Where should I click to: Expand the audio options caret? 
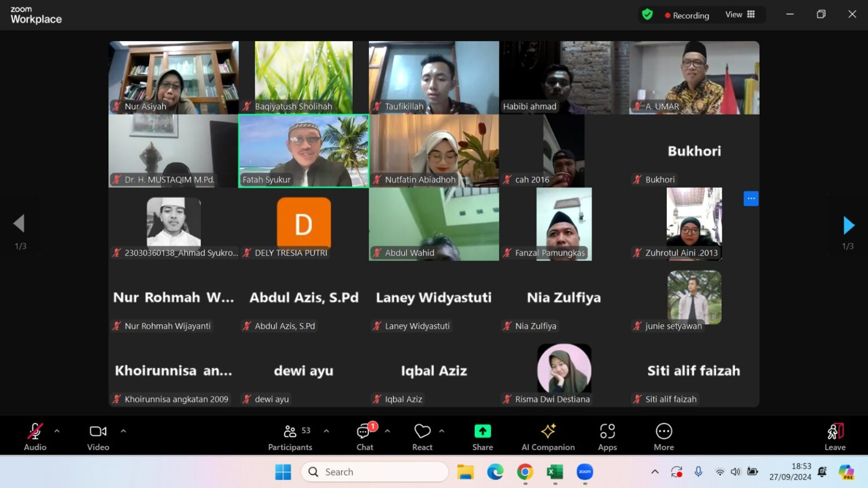(x=57, y=431)
